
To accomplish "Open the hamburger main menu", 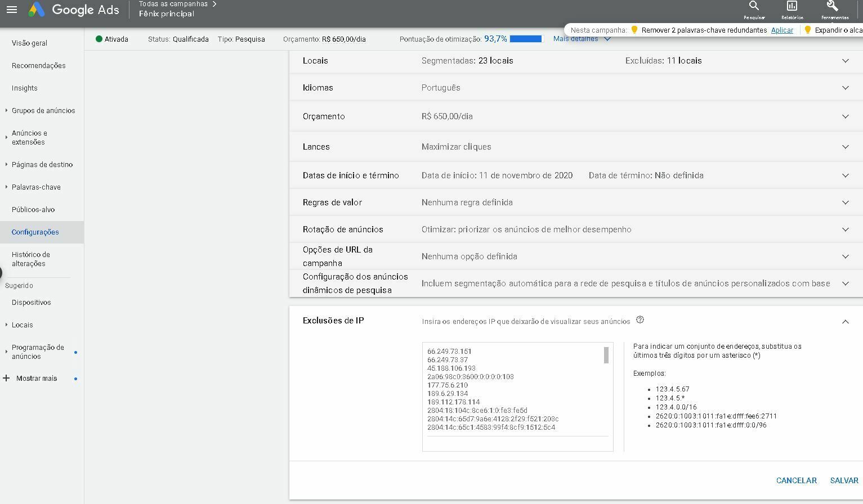I will 11,10.
